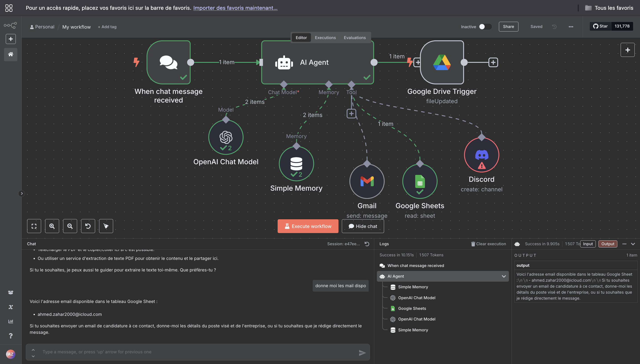Open the Evaluations tab
640x364 pixels.
(355, 38)
